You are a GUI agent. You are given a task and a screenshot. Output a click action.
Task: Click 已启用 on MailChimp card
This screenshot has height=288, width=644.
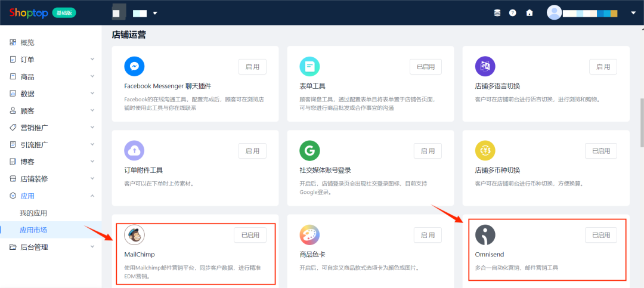(250, 235)
